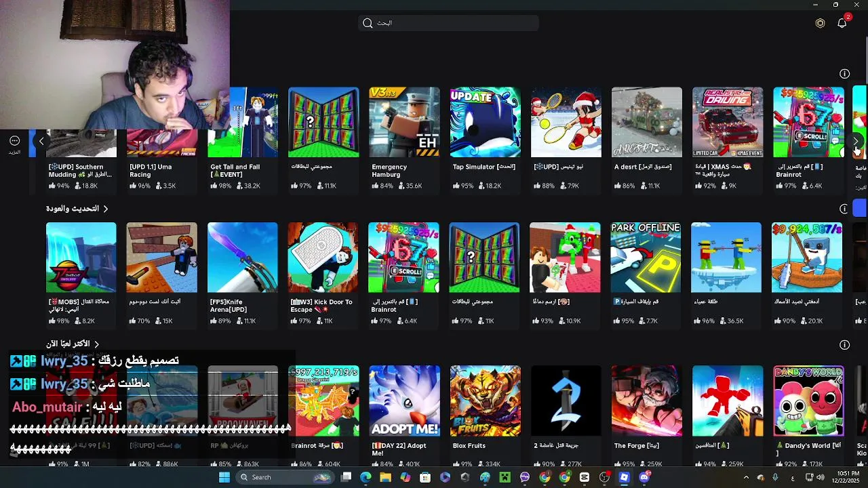This screenshot has width=868, height=488.
Task: Switch to Roblox taskbar icon
Action: (x=625, y=477)
